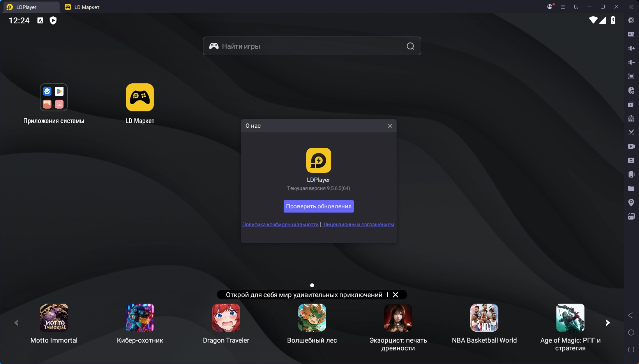Focus the Найти игры search field
This screenshot has height=364, width=639.
click(312, 46)
